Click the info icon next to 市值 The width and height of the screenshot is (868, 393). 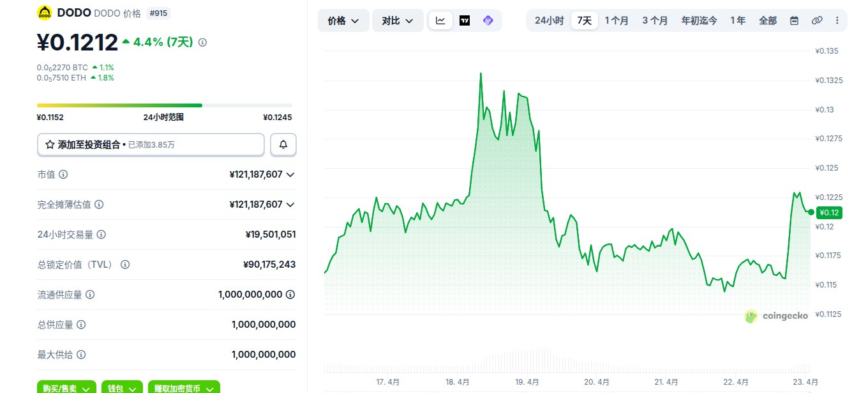[x=64, y=174]
